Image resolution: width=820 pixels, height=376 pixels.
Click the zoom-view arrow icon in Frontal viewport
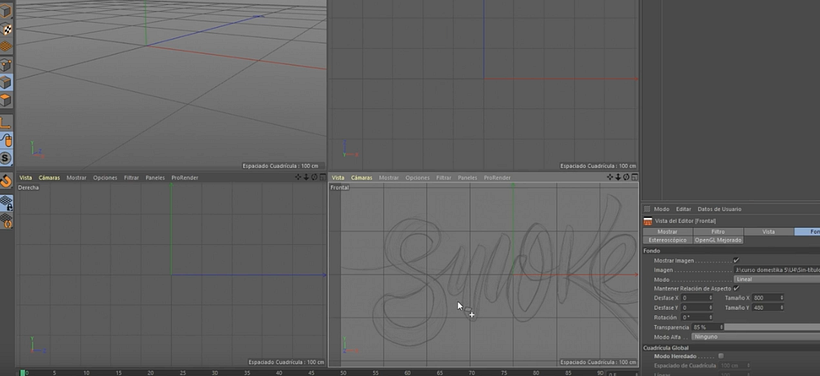pyautogui.click(x=618, y=177)
